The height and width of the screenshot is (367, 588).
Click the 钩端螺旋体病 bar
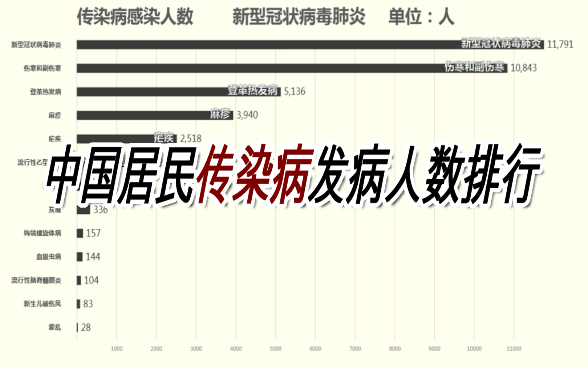[x=80, y=233]
